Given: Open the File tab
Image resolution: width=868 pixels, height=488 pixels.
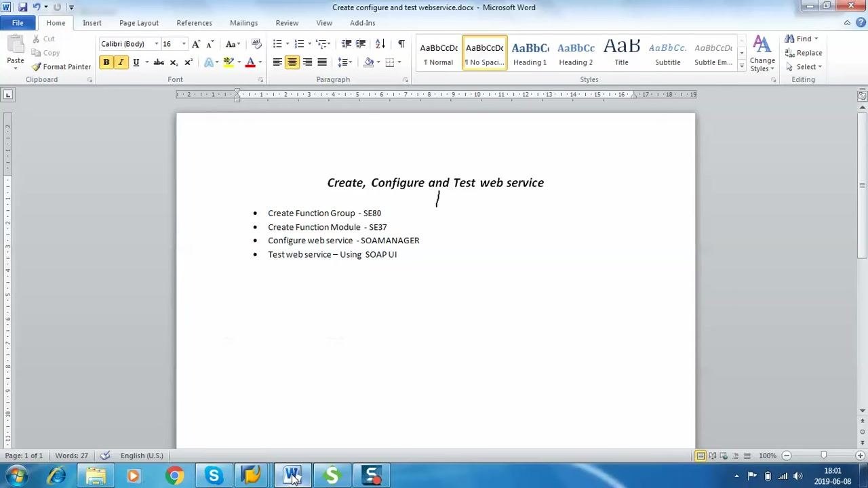Looking at the screenshot, I should (18, 23).
